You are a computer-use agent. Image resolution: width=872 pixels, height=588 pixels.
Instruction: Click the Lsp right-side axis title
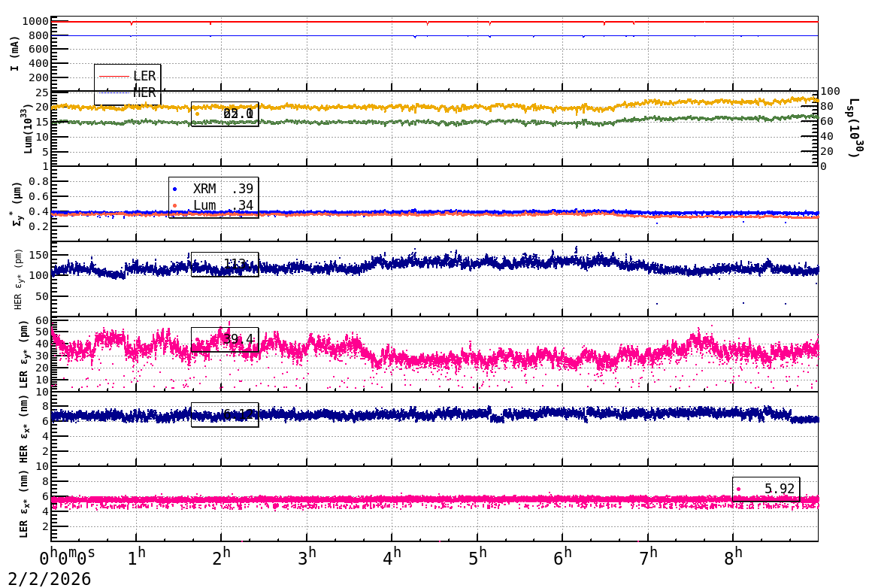854,128
